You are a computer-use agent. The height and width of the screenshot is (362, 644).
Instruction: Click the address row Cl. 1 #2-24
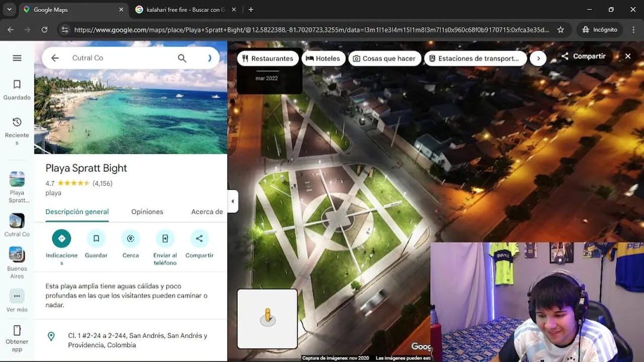pos(131,340)
